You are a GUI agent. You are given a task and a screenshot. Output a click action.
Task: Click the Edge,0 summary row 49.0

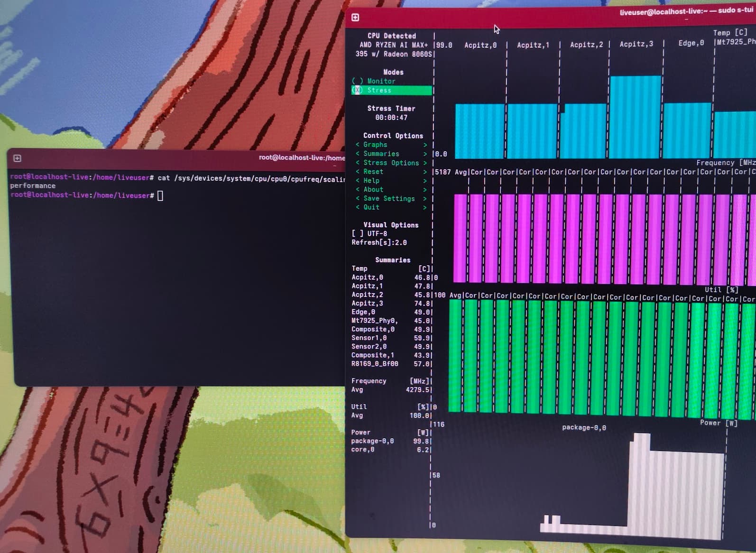point(391,312)
